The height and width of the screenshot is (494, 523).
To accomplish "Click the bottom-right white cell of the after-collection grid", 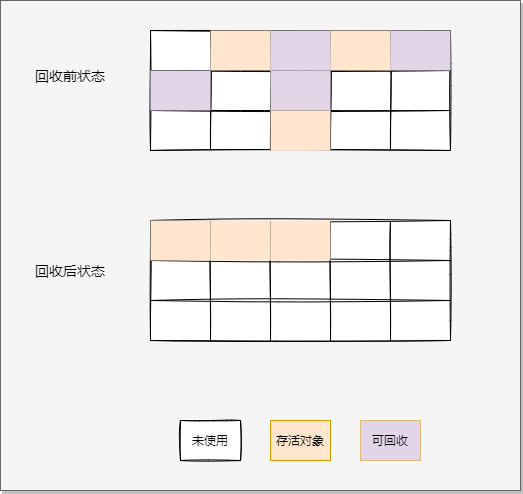I will pyautogui.click(x=421, y=321).
